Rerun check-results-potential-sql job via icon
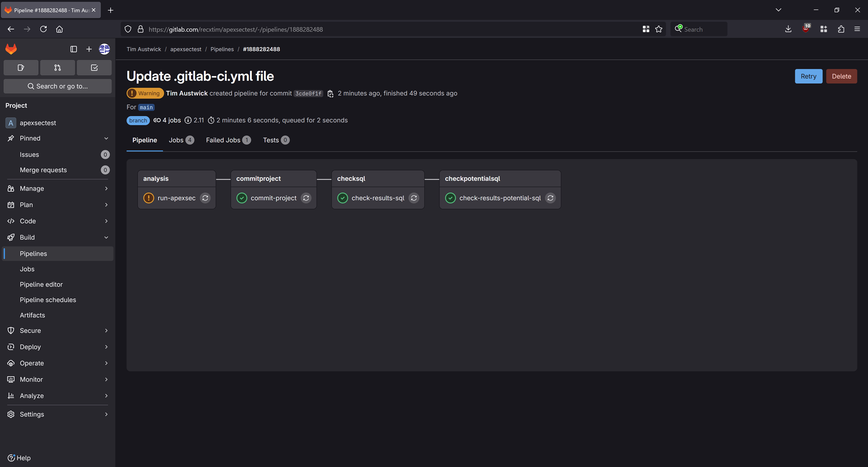 [x=550, y=198]
